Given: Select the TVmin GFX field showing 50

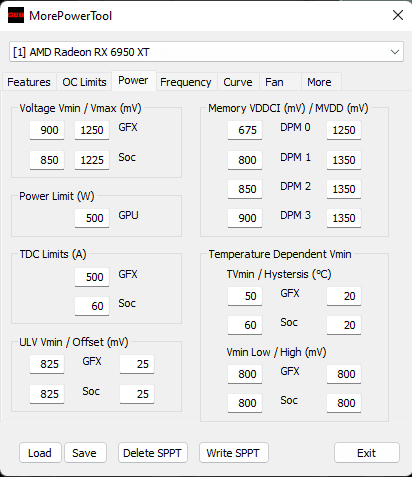Looking at the screenshot, I should point(245,296).
